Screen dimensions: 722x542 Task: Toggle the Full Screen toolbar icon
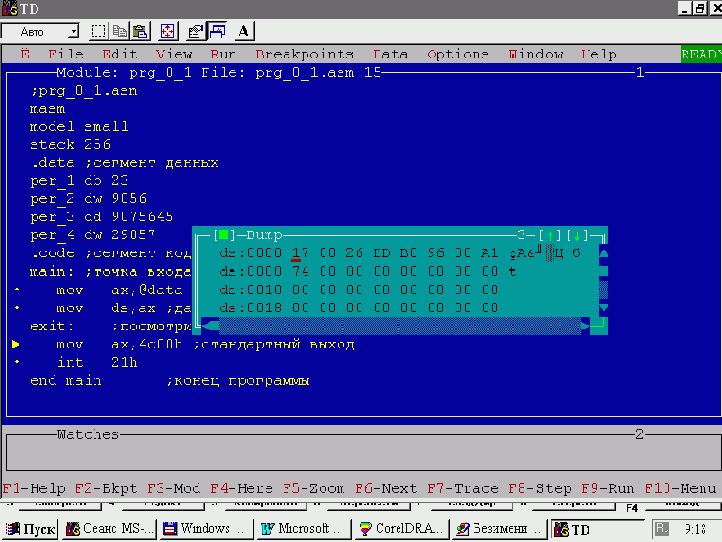tap(167, 31)
